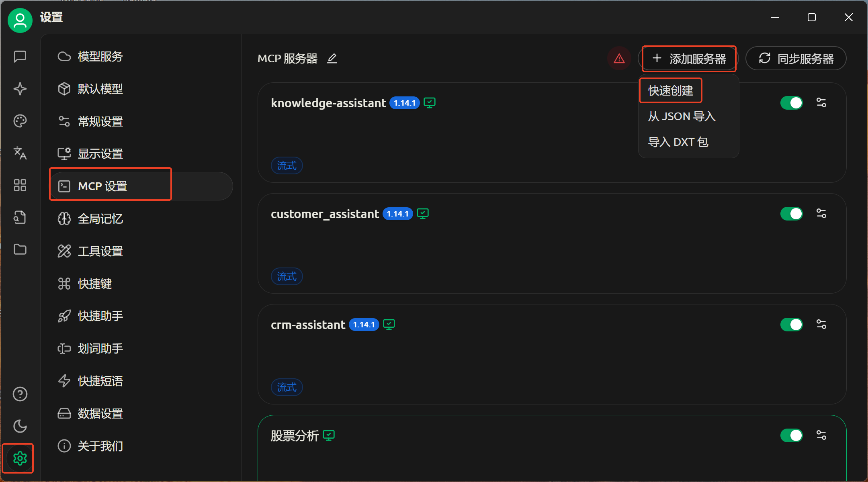Click the red warning triangle icon
The height and width of the screenshot is (482, 868).
point(619,59)
